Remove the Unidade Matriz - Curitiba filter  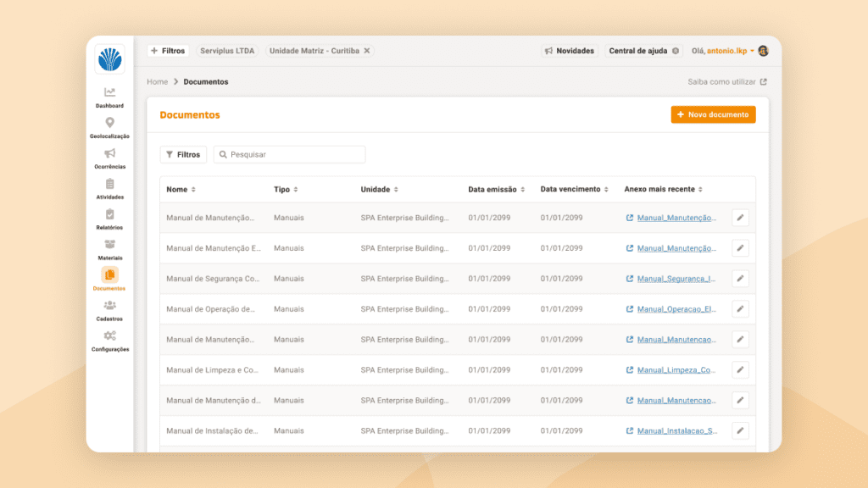click(367, 51)
